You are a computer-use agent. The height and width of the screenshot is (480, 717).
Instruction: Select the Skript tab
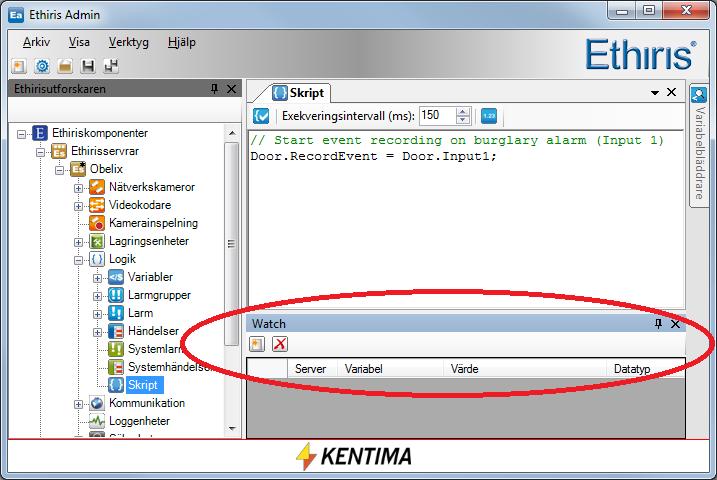pyautogui.click(x=298, y=93)
